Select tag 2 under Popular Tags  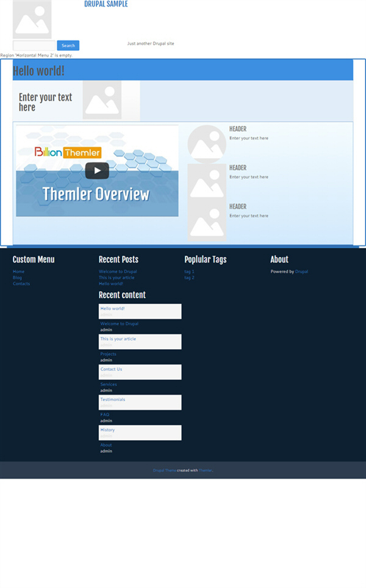(x=189, y=278)
